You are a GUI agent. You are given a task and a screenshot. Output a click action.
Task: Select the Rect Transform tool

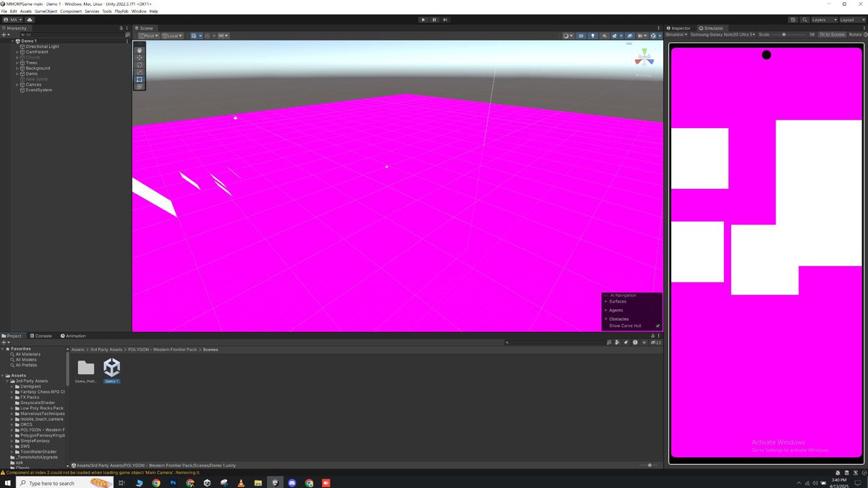pyautogui.click(x=139, y=80)
